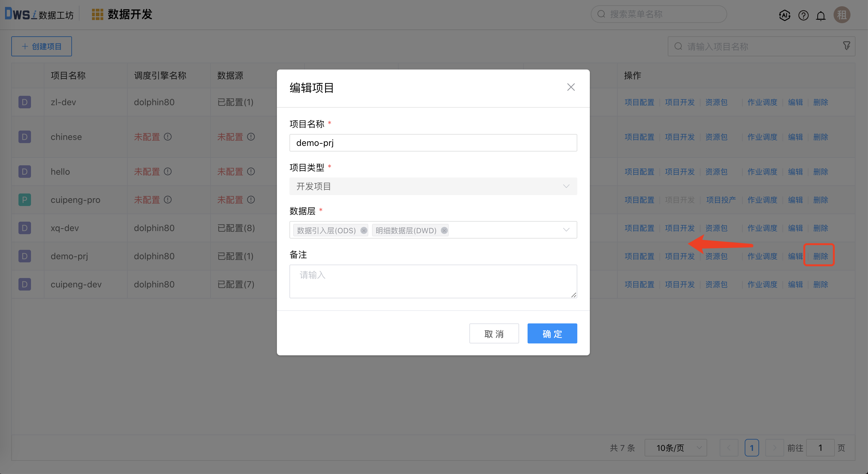
Task: Open the AI assistant icon in header
Action: [x=784, y=15]
